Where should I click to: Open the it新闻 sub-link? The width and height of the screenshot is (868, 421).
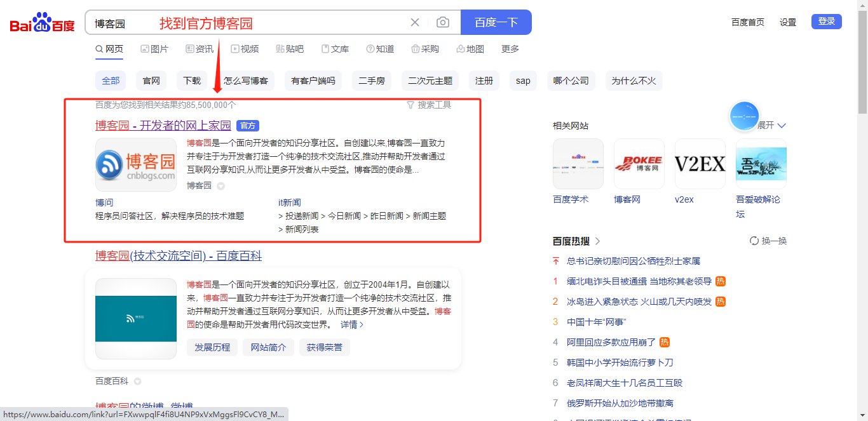coord(290,203)
